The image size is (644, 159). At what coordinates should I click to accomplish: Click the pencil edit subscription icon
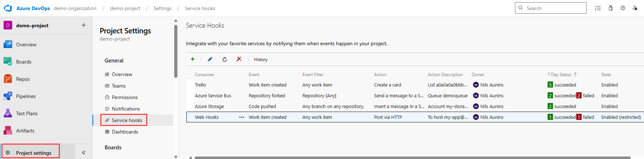click(x=210, y=59)
